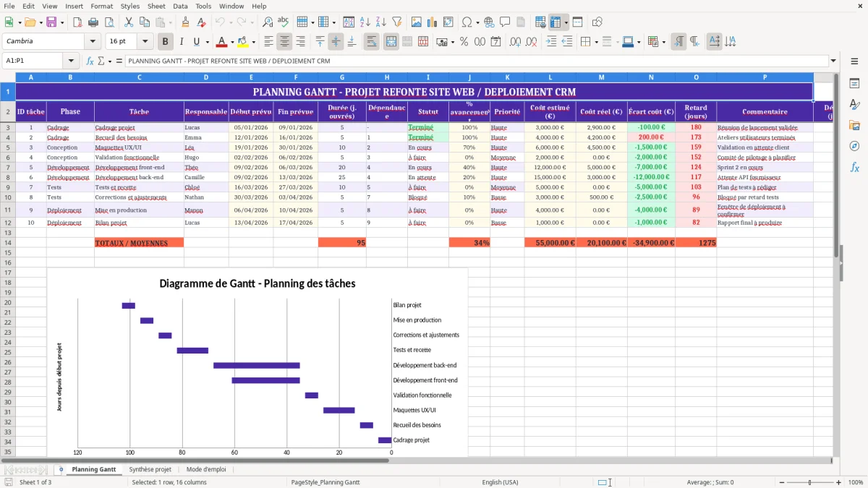This screenshot has height=488, width=868.
Task: Click the Export as PDF icon
Action: (77, 22)
